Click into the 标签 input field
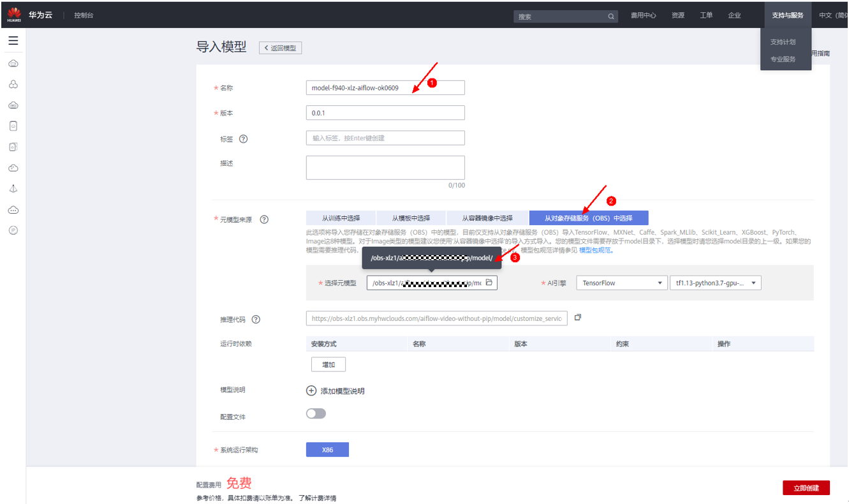 (385, 138)
